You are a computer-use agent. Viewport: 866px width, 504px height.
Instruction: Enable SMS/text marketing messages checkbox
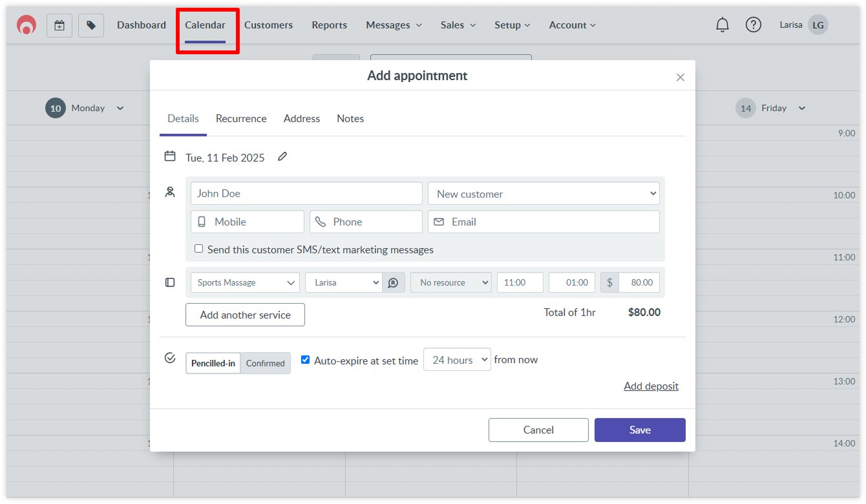tap(199, 249)
